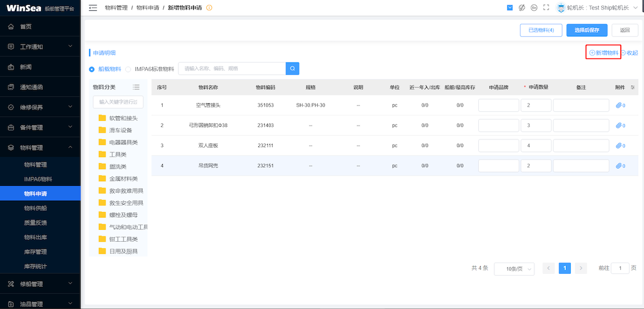Expand the 油品管理 menu chevron

tap(70, 304)
